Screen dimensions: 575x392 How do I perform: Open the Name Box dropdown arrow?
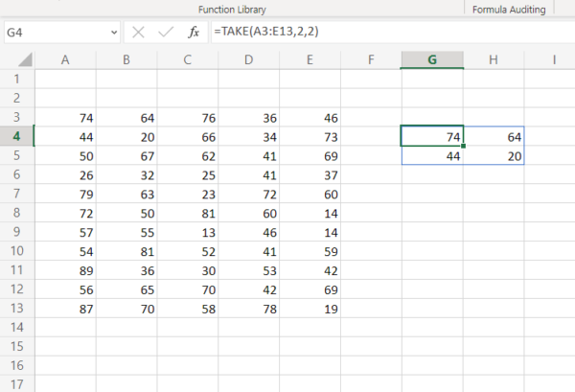click(114, 33)
